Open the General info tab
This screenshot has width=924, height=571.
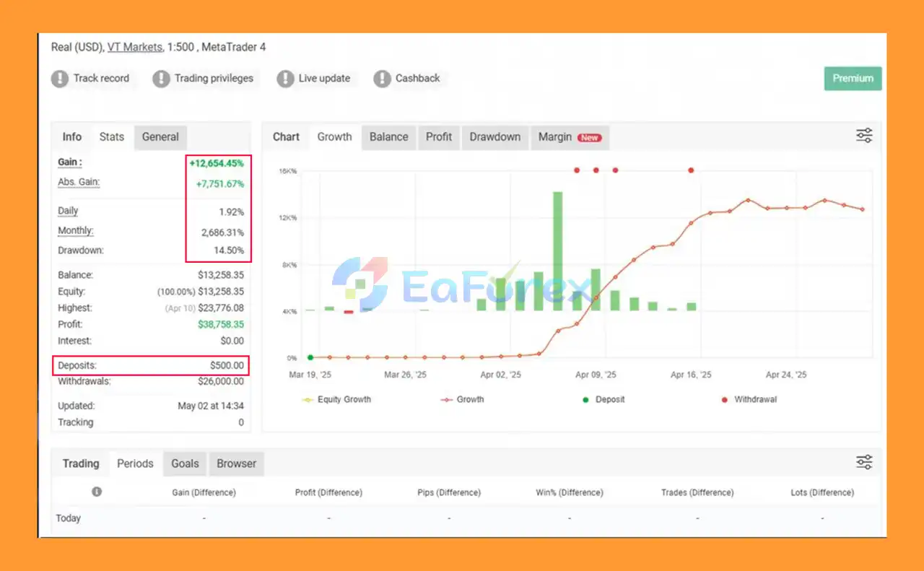160,136
